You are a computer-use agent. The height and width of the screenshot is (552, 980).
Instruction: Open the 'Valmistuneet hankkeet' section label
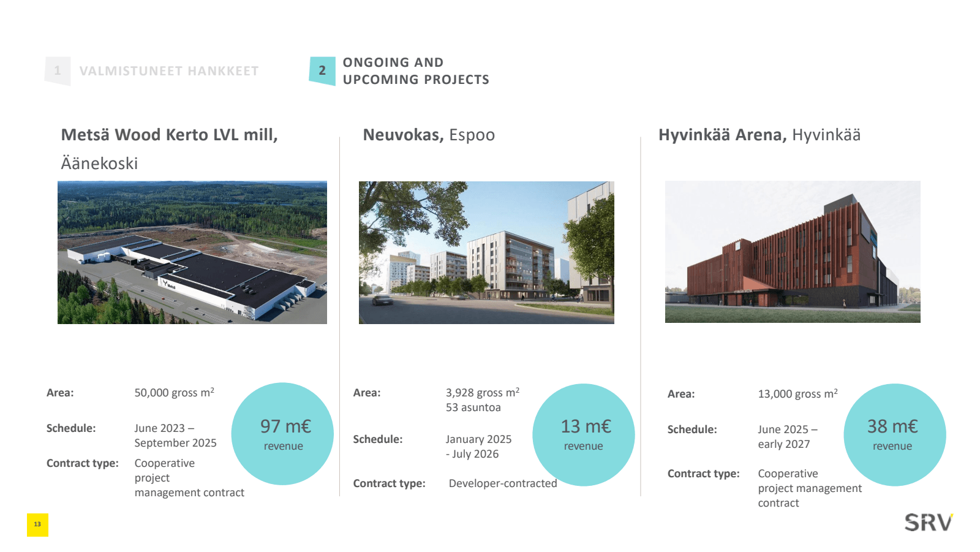tap(169, 71)
